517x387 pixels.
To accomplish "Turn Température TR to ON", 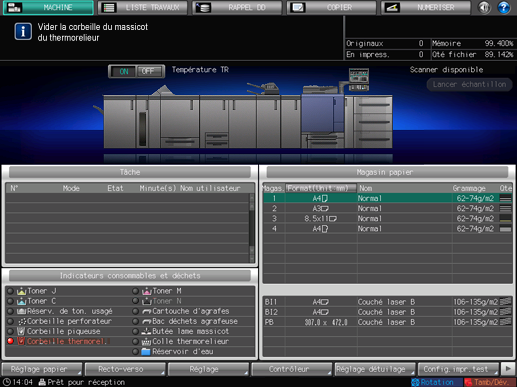I will 123,71.
